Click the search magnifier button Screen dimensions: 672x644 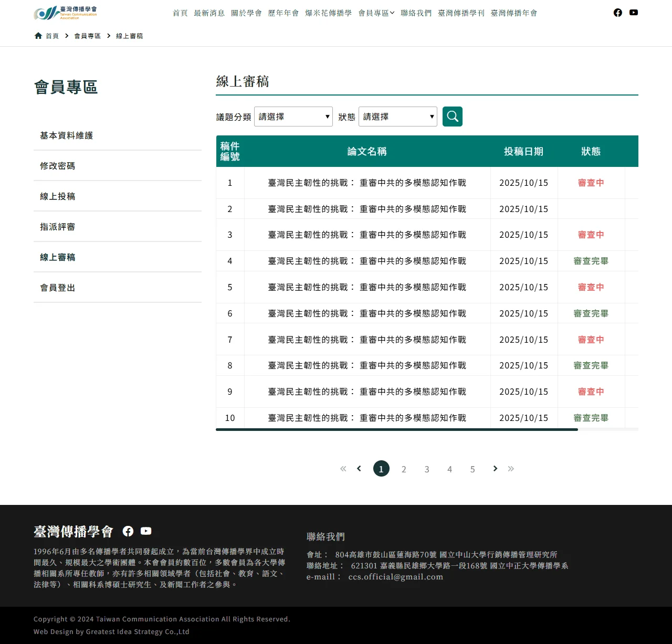tap(452, 116)
